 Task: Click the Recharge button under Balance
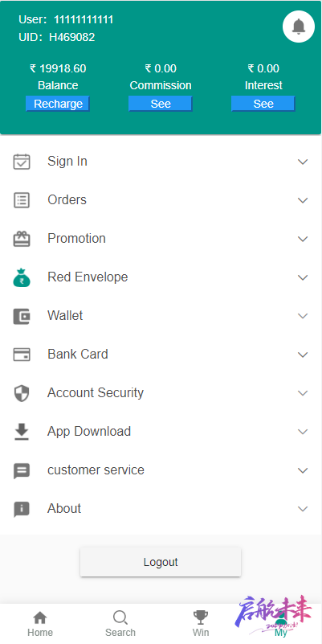pyautogui.click(x=58, y=104)
